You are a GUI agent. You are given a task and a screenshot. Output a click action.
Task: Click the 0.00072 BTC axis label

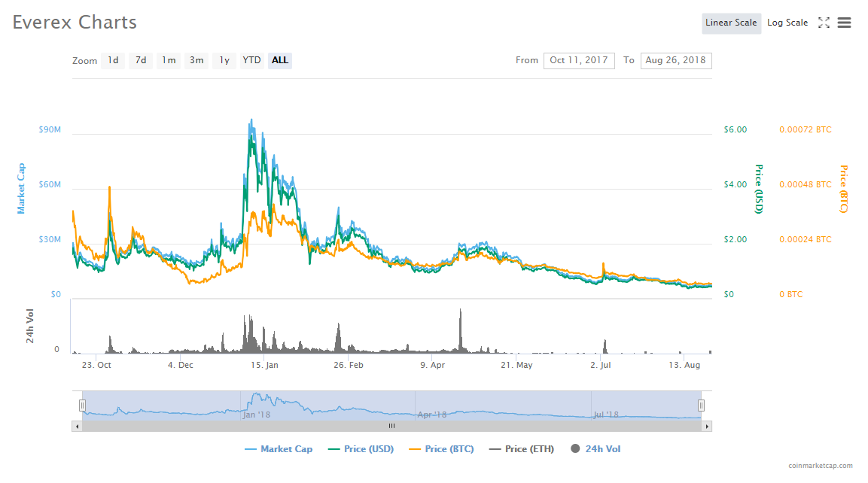806,129
